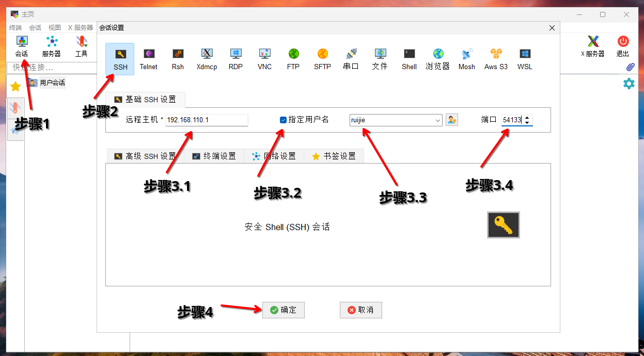This screenshot has width=644, height=356.
Task: Switch to the 网络设置 tab
Action: [x=274, y=156]
